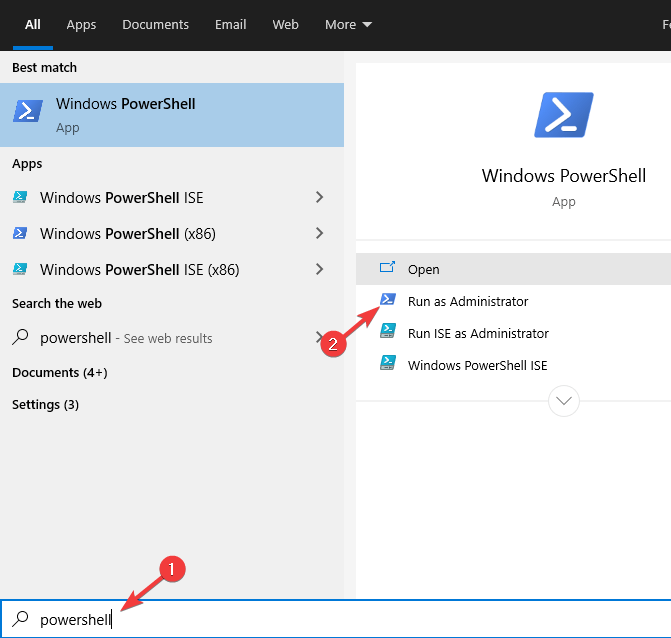This screenshot has width=671, height=638.
Task: Click the large PowerShell logo in preview pane
Action: 564,115
